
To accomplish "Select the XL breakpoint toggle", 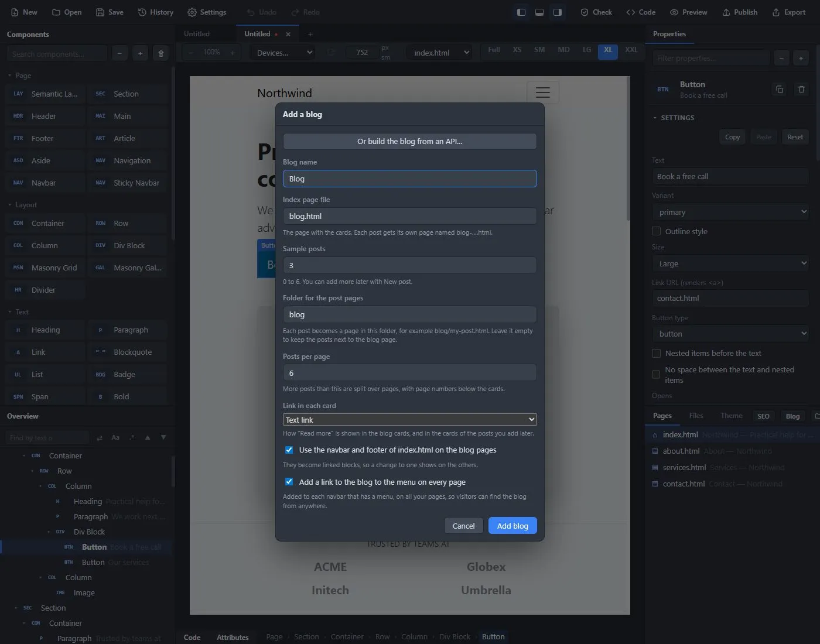I will point(608,50).
